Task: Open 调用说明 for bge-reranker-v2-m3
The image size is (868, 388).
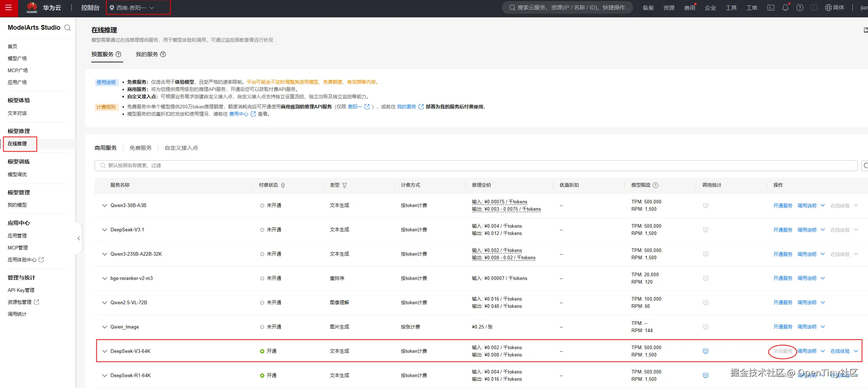Action: (x=807, y=278)
